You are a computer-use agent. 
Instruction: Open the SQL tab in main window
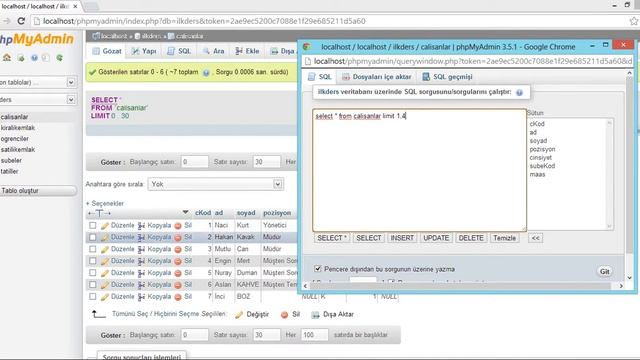click(179, 51)
